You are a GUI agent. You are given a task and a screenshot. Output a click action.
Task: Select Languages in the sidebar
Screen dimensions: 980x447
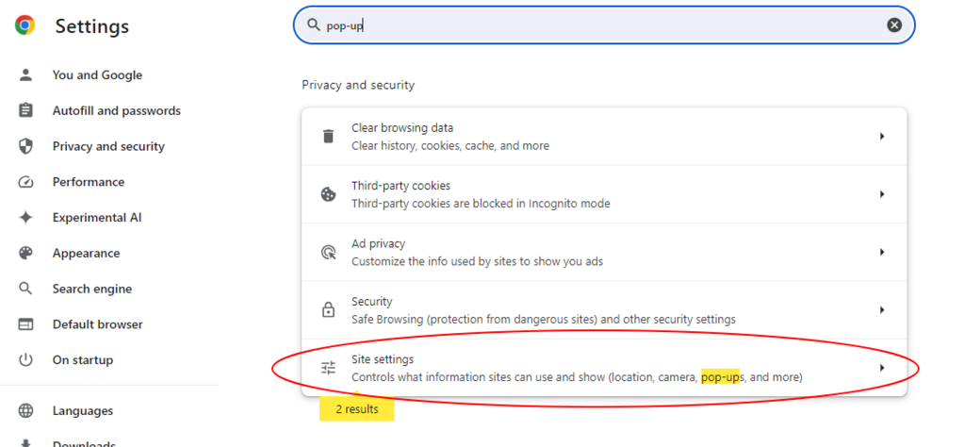tap(82, 411)
